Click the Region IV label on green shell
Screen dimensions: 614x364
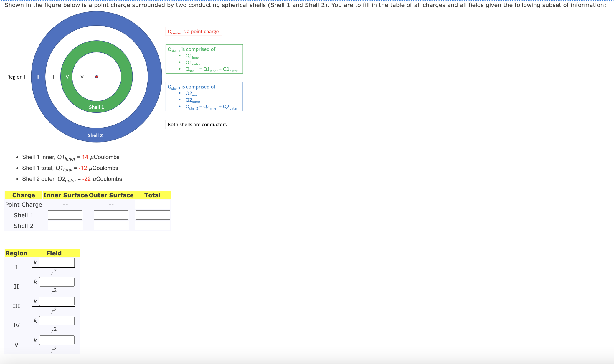(x=67, y=77)
